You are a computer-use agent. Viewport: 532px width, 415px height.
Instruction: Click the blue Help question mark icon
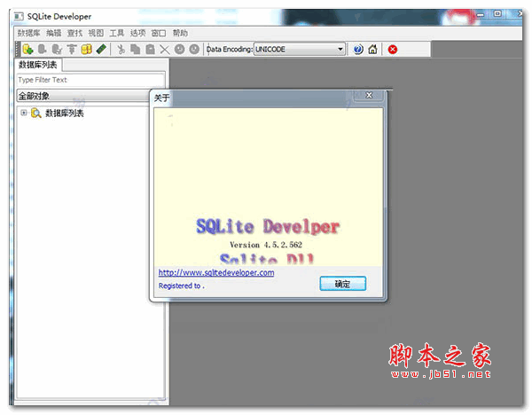click(358, 50)
